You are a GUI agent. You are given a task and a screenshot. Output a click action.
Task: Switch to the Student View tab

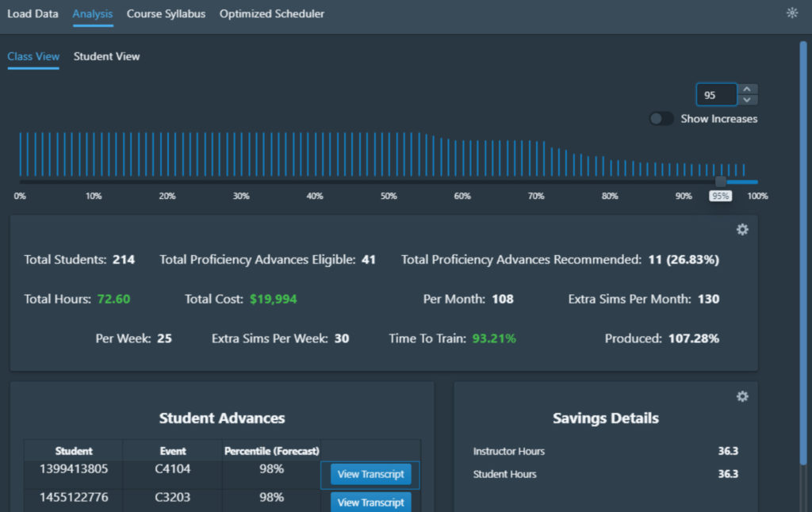[x=106, y=56]
